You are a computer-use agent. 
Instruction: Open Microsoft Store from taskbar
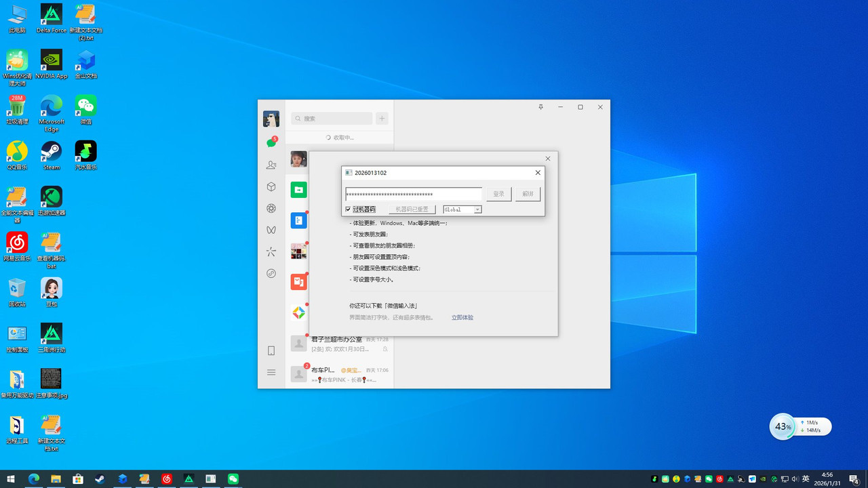(78, 479)
